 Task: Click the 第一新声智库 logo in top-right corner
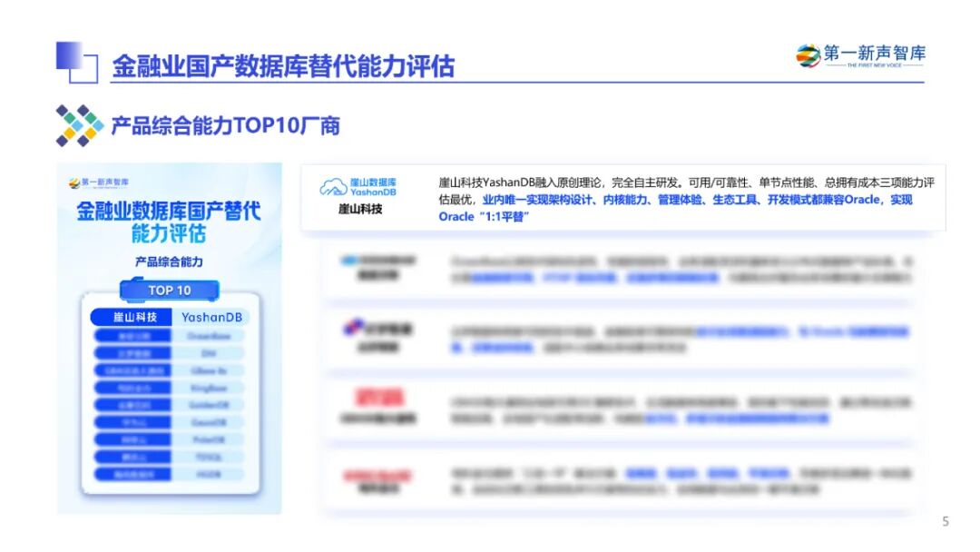[860, 56]
